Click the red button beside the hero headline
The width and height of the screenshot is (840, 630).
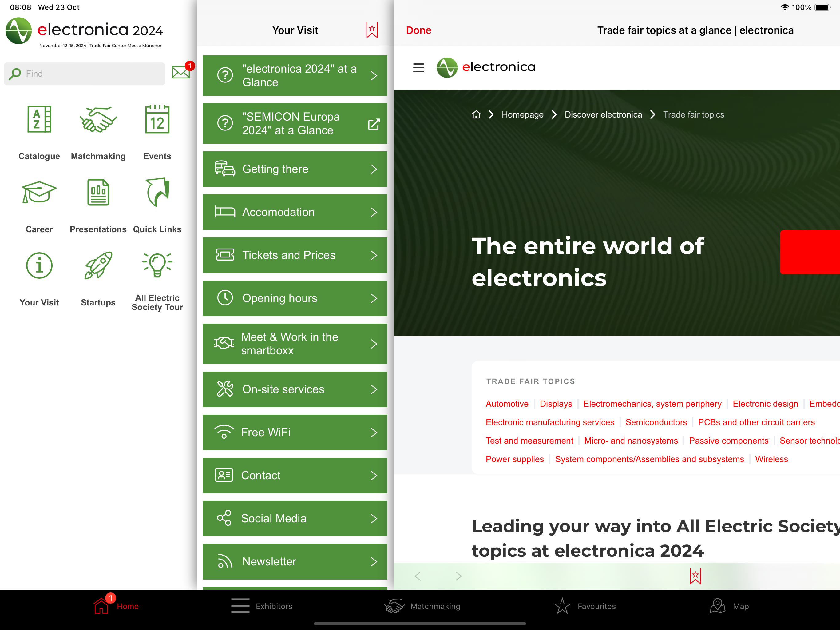click(x=810, y=252)
